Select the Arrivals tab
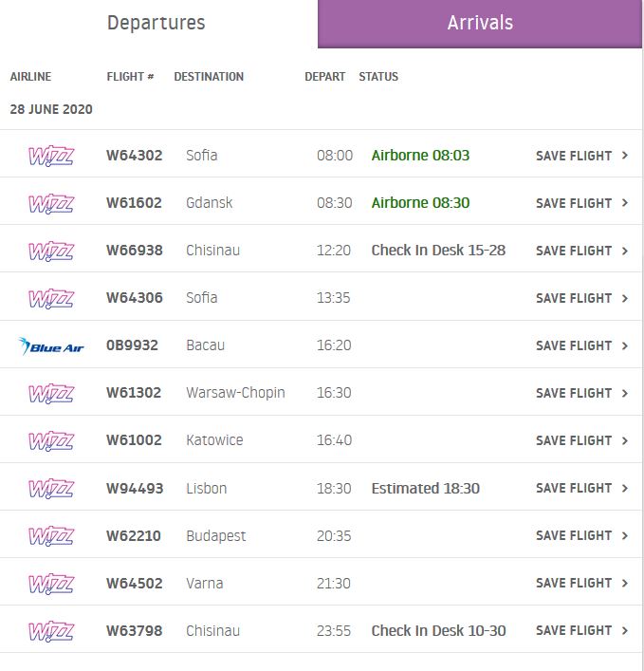644x671 pixels. (x=480, y=24)
